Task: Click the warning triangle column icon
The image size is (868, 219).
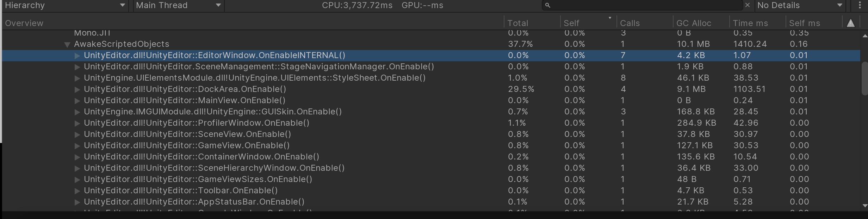Action: pyautogui.click(x=850, y=23)
